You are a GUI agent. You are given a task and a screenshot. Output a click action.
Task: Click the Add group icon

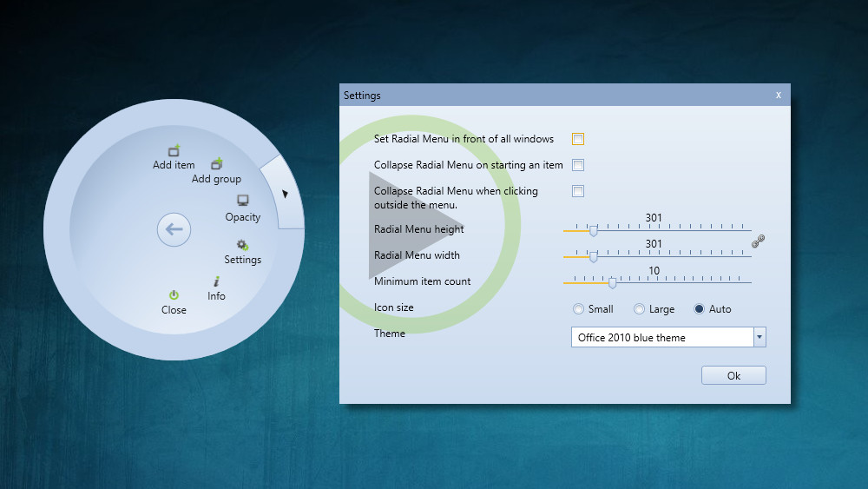(x=217, y=164)
